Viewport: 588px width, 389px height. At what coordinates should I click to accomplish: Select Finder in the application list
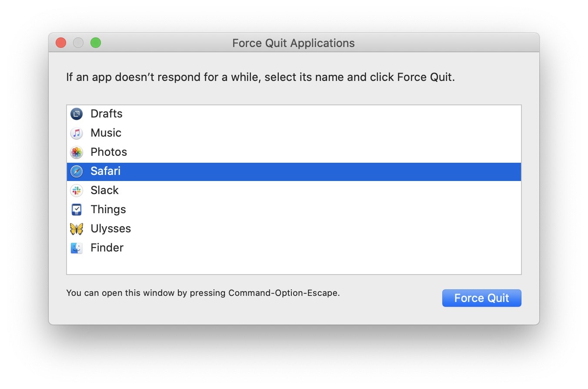click(107, 248)
